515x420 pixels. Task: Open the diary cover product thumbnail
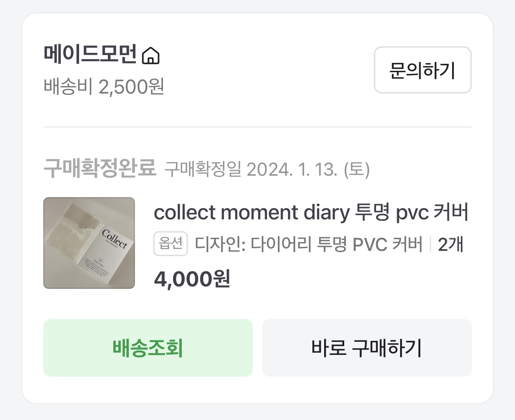click(x=89, y=243)
